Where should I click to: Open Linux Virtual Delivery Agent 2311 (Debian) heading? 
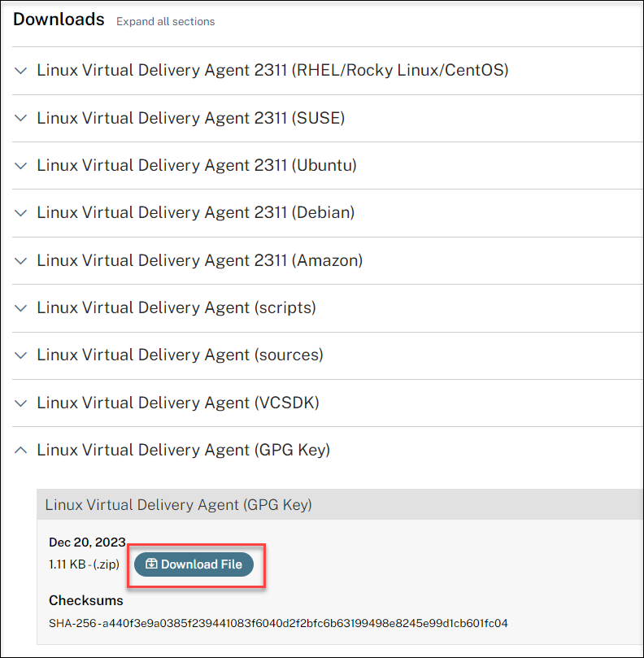coord(196,213)
